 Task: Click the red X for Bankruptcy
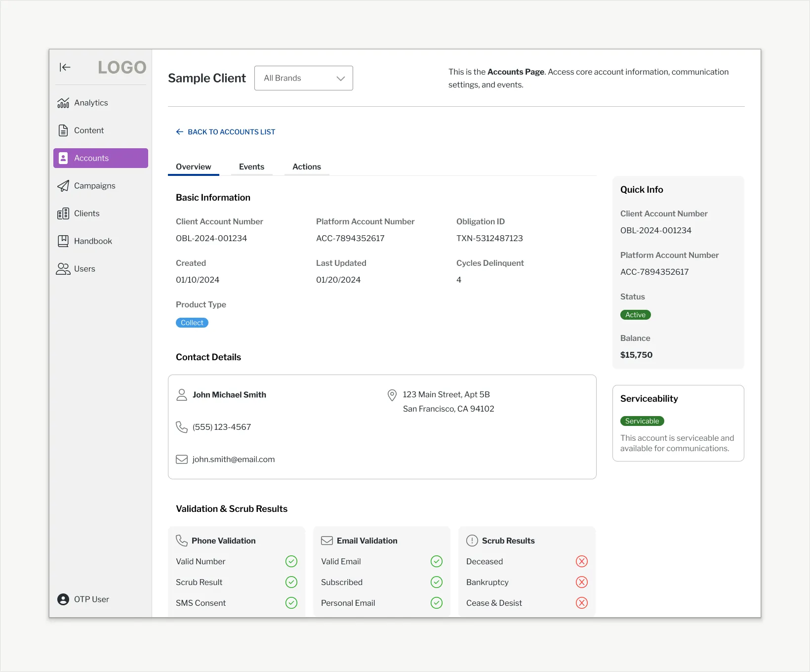pyautogui.click(x=582, y=582)
